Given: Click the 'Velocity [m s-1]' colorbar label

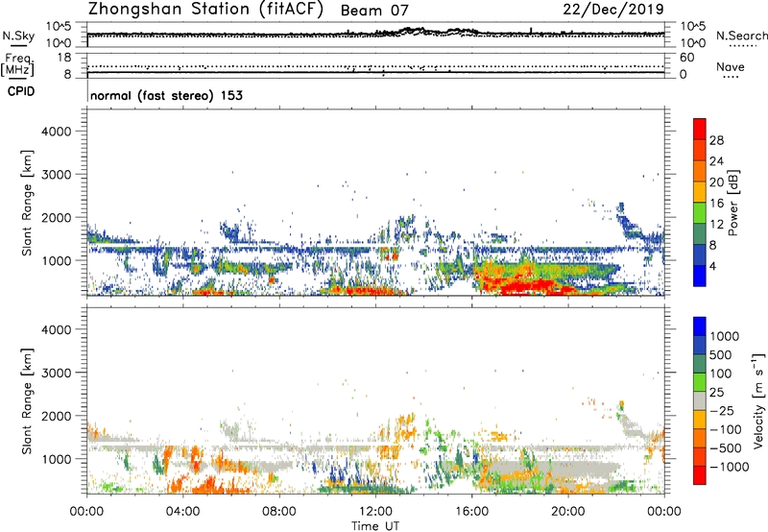Looking at the screenshot, I should [759, 400].
